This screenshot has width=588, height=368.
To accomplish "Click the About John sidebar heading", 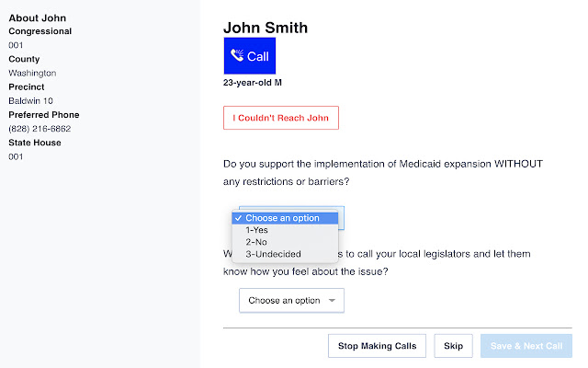I will [38, 17].
